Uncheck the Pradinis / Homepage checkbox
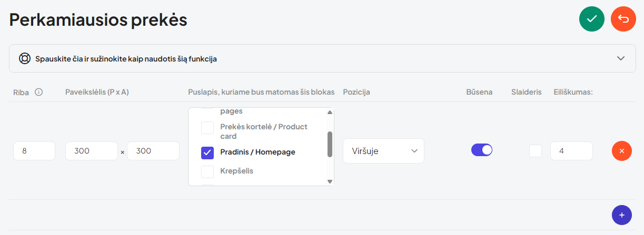644x235 pixels. point(207,152)
